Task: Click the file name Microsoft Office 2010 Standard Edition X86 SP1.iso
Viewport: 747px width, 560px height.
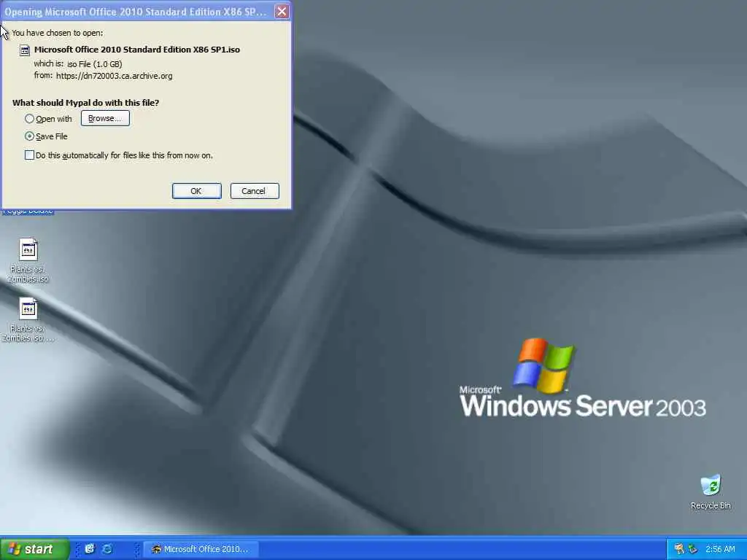Action: [137, 50]
